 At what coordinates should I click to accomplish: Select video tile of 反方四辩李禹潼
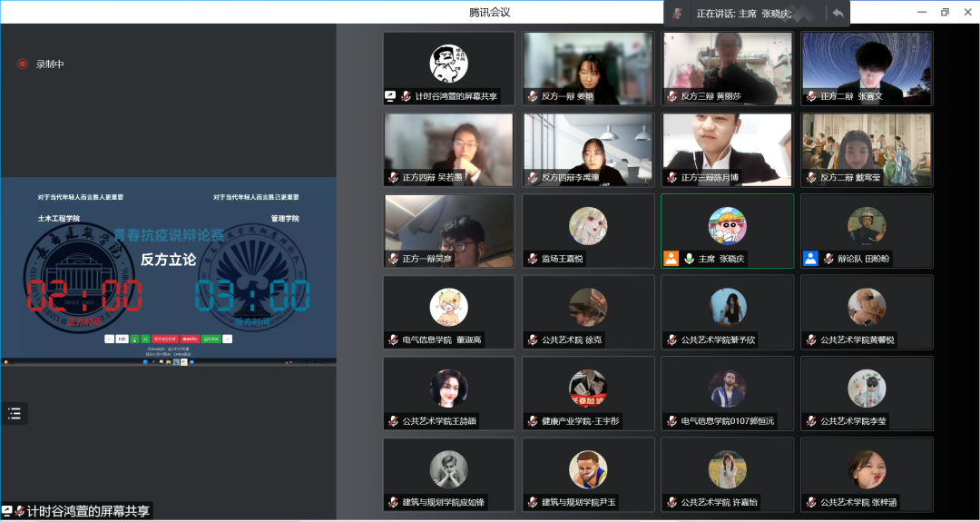tap(588, 150)
